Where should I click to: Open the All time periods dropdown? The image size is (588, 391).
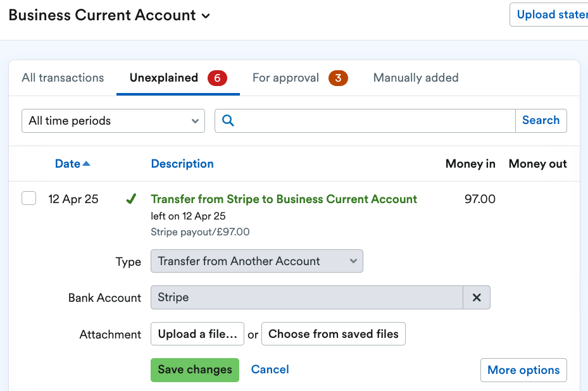[113, 121]
